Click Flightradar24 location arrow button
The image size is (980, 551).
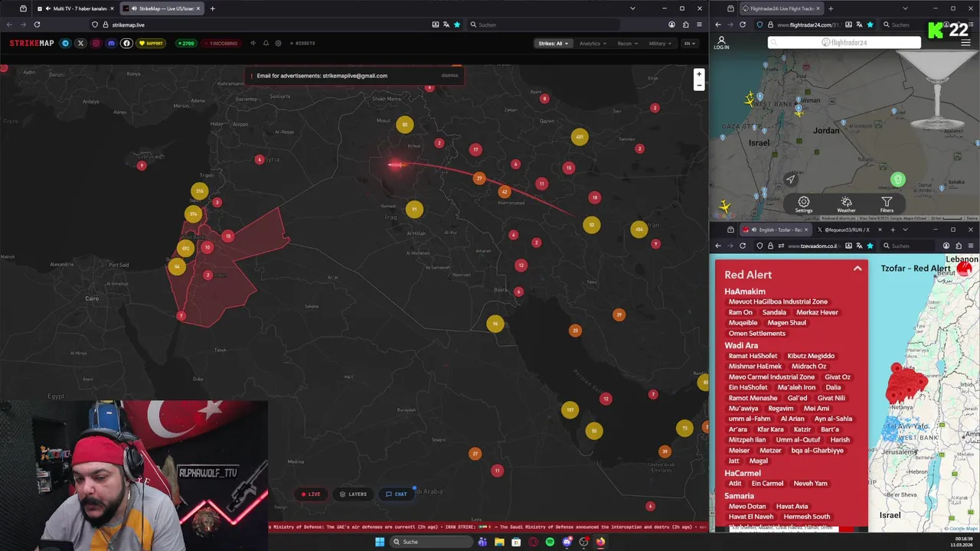(790, 180)
